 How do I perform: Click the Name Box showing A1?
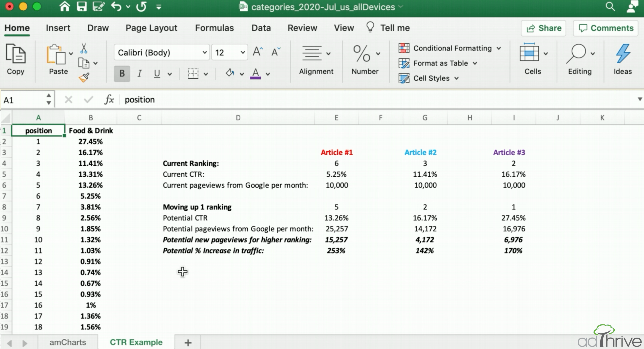point(27,100)
